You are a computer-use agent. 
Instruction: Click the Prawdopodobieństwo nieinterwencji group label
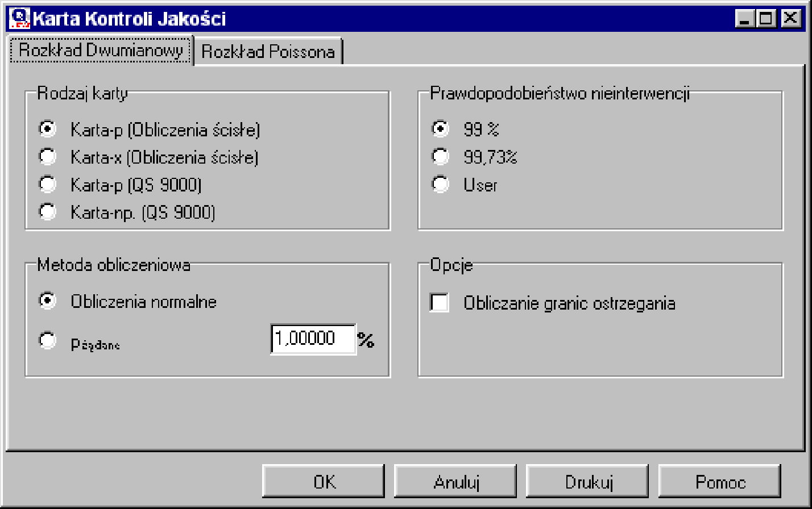[x=560, y=93]
